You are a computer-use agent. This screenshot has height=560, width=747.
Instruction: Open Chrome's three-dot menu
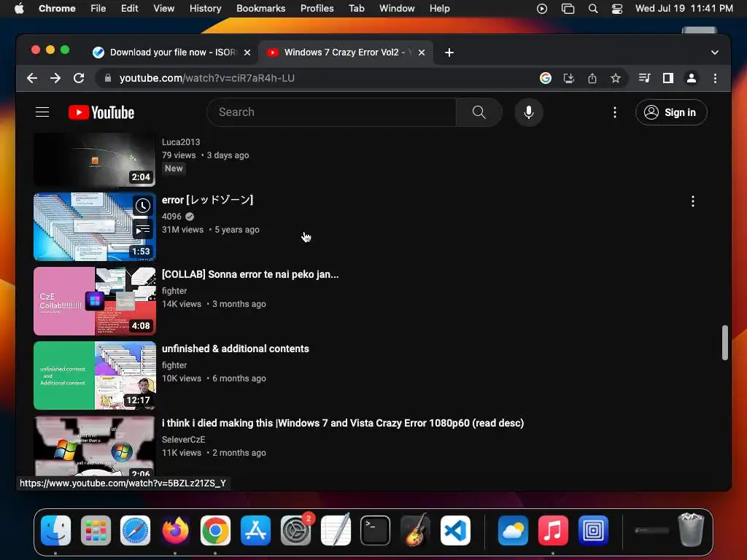tap(715, 78)
